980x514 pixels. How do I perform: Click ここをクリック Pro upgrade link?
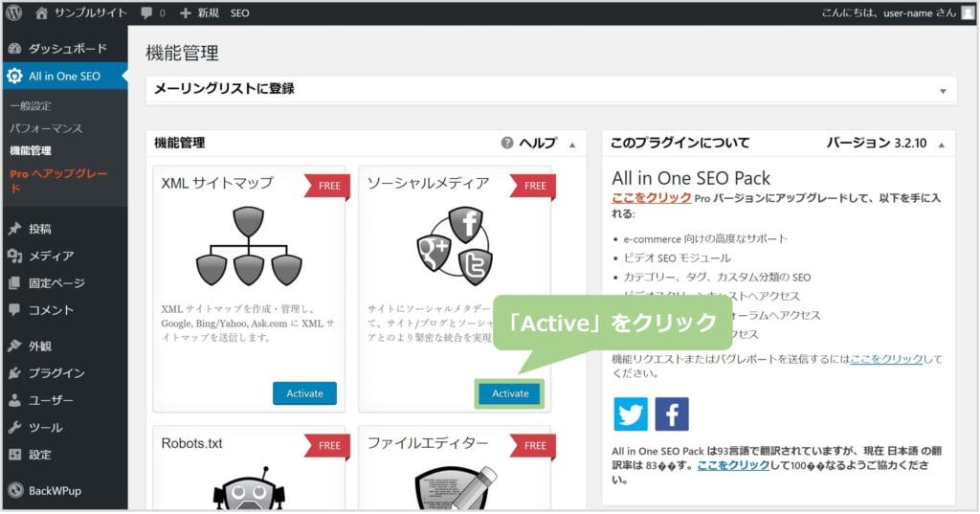coord(651,197)
